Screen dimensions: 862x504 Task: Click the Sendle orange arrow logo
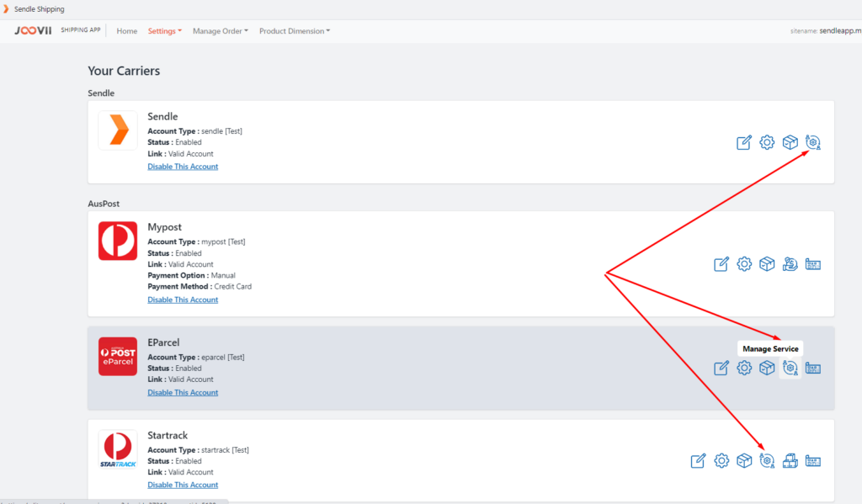[118, 130]
